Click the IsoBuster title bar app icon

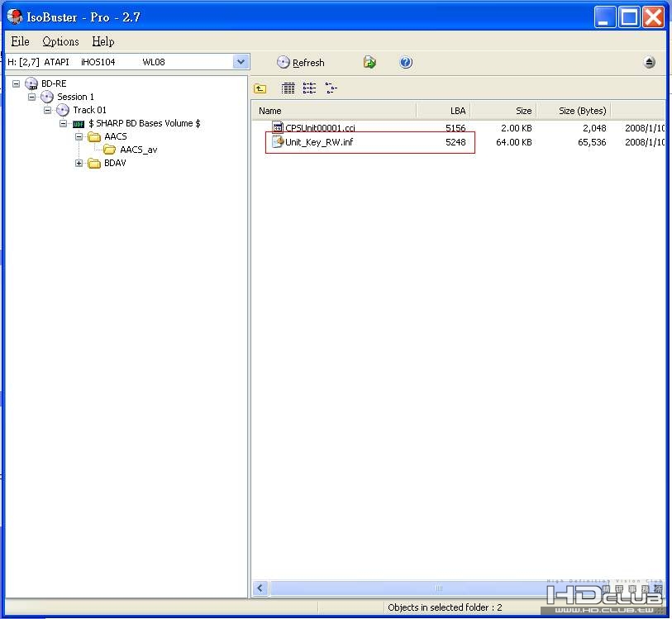[15, 17]
